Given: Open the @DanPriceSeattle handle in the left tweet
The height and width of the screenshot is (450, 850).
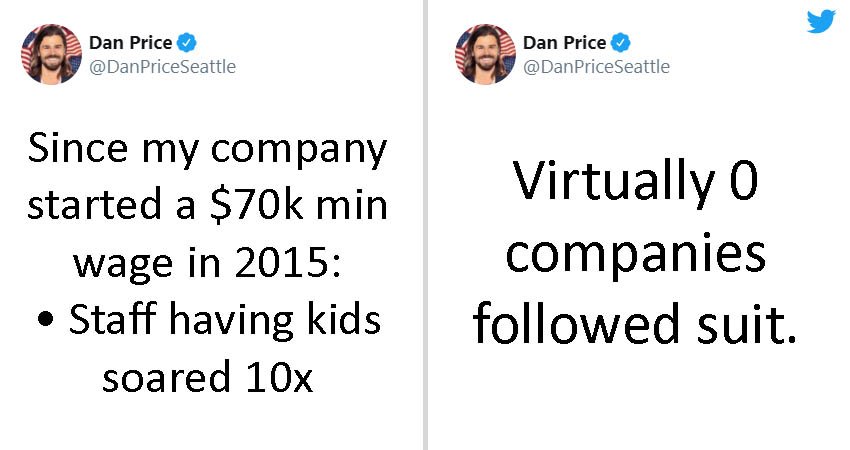Looking at the screenshot, I should point(162,66).
